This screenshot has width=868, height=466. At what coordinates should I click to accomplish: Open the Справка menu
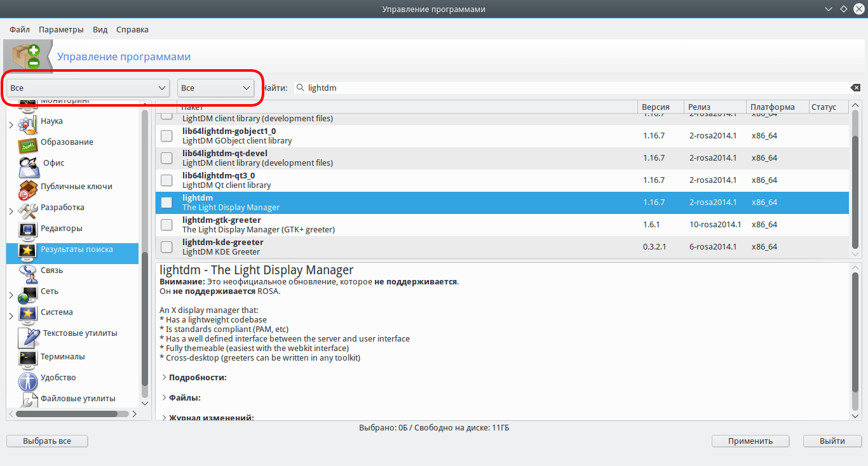[133, 29]
